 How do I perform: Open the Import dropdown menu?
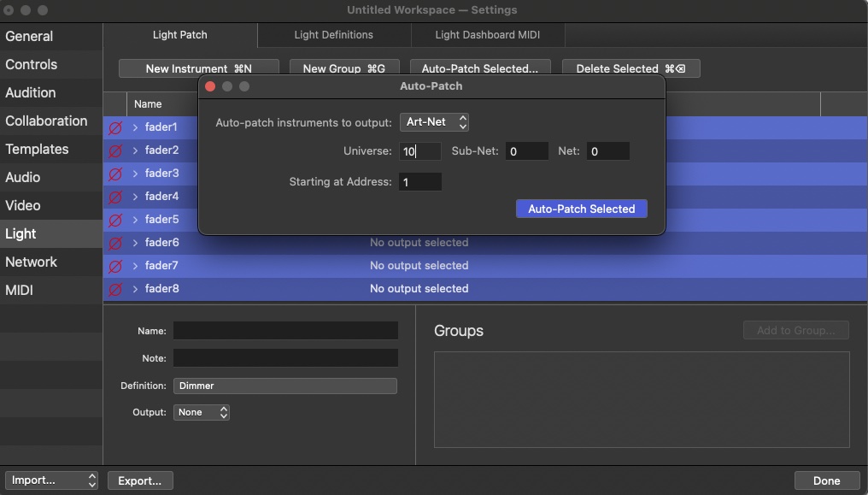coord(51,480)
